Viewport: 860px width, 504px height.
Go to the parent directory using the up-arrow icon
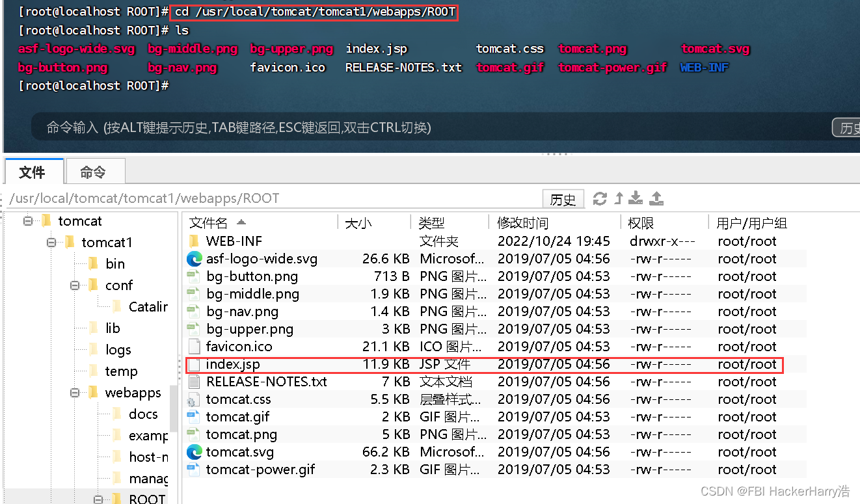coord(619,198)
